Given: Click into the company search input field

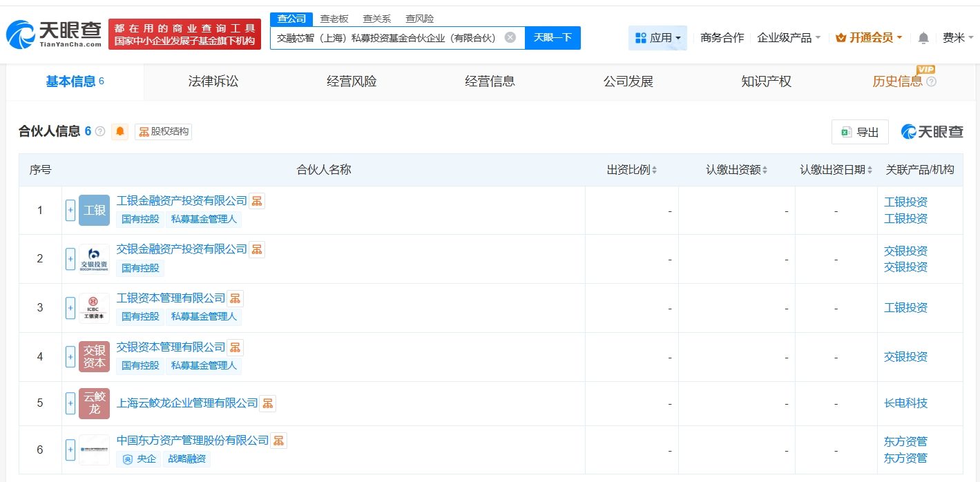Looking at the screenshot, I should [387, 38].
